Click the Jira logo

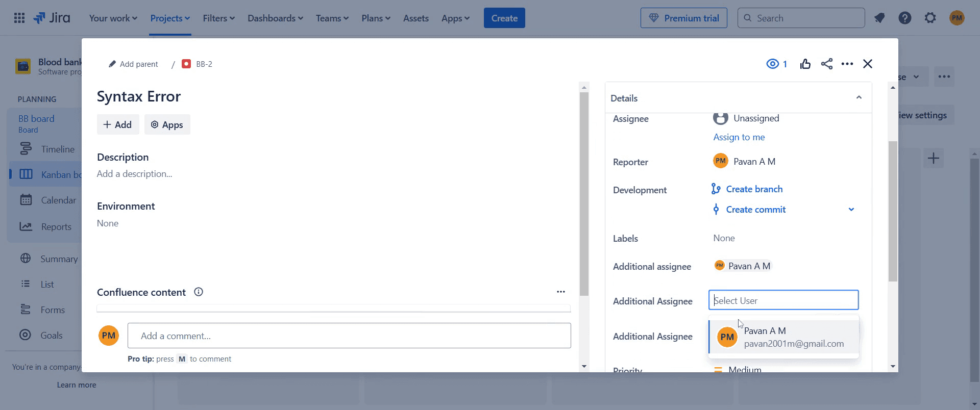52,18
